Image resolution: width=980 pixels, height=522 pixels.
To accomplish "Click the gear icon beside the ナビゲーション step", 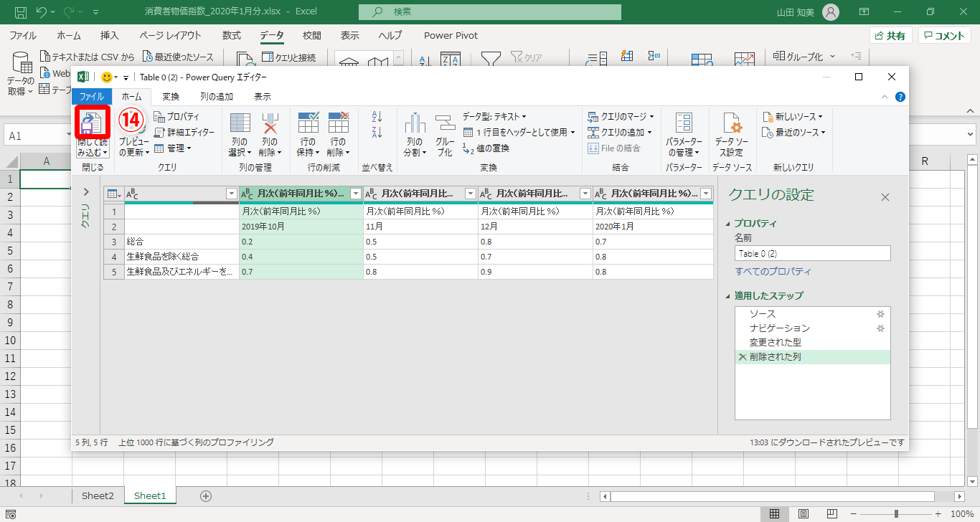I will click(x=880, y=328).
